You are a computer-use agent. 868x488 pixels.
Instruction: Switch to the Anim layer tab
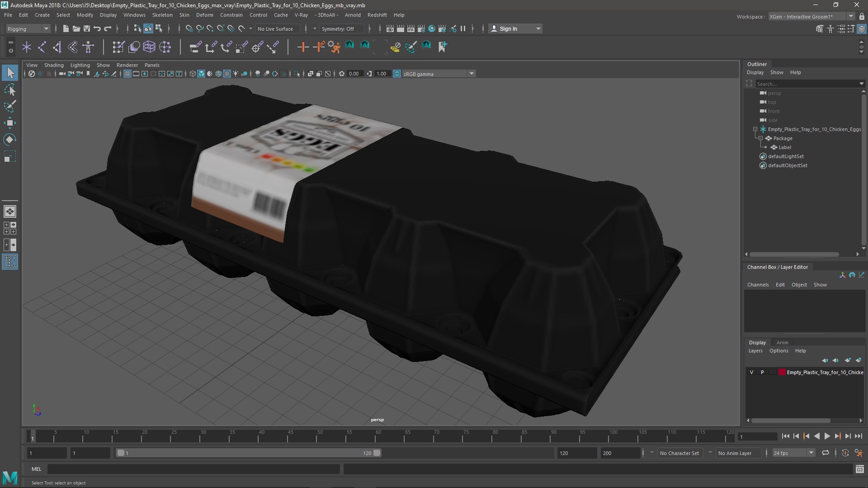(782, 343)
